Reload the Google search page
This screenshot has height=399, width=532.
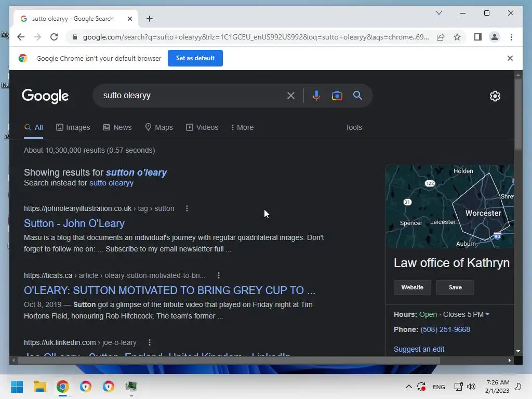54,37
